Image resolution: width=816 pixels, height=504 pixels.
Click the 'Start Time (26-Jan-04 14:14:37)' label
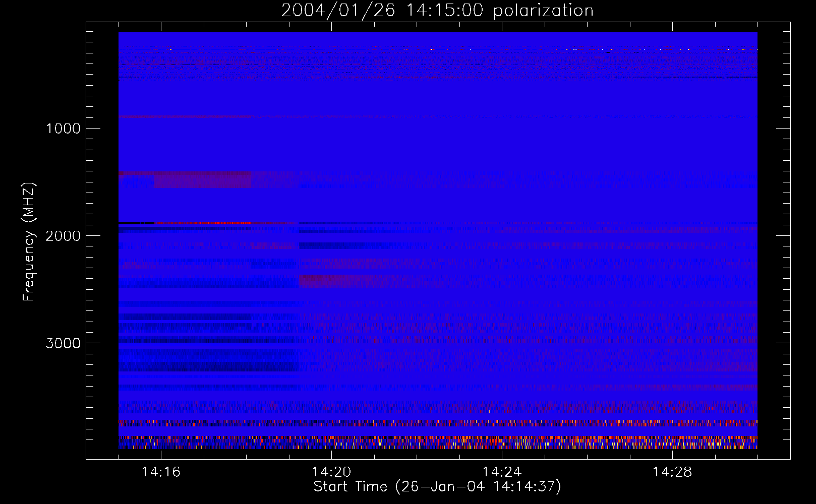point(437,487)
